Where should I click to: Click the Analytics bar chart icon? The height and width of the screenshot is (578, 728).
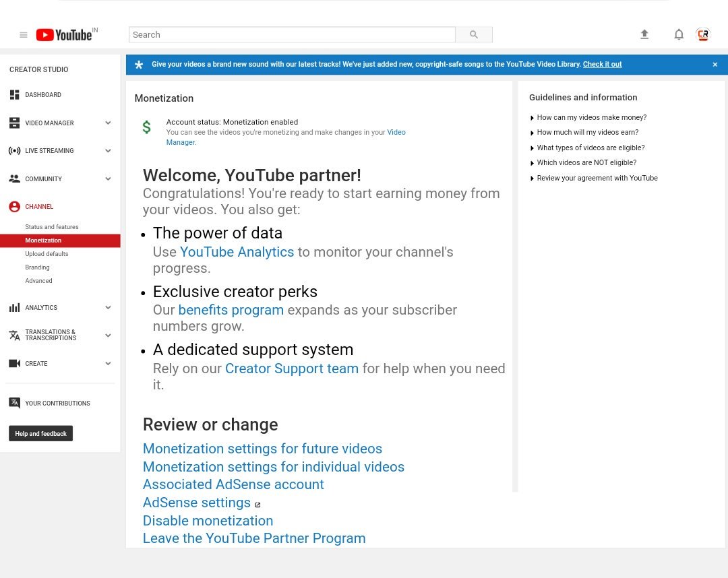pyautogui.click(x=14, y=308)
